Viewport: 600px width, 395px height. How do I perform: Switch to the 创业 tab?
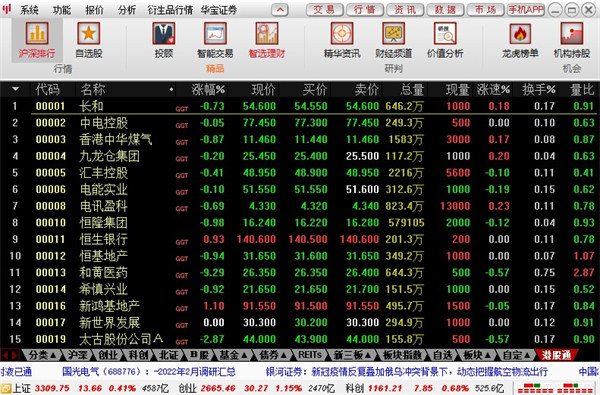point(108,355)
